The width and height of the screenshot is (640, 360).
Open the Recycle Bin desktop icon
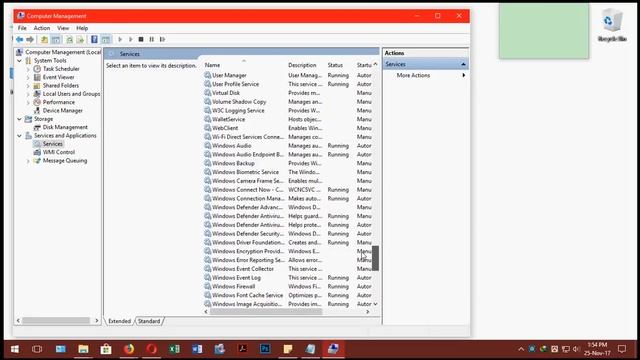click(x=612, y=24)
